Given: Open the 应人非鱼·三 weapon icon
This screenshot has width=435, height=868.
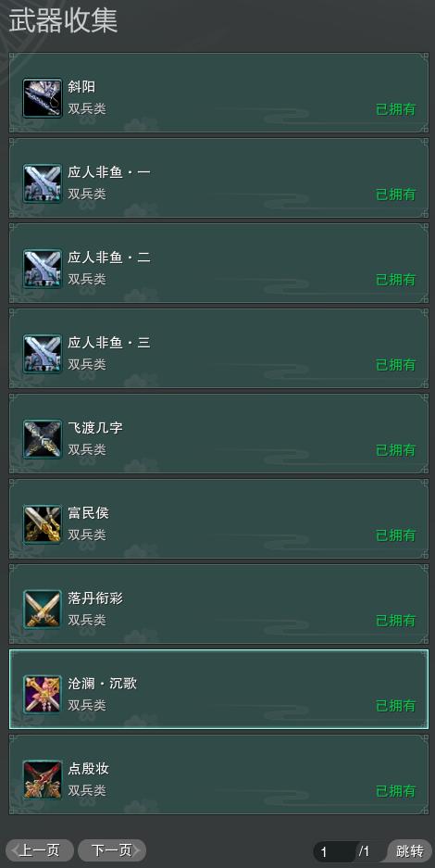Looking at the screenshot, I should click(x=42, y=354).
